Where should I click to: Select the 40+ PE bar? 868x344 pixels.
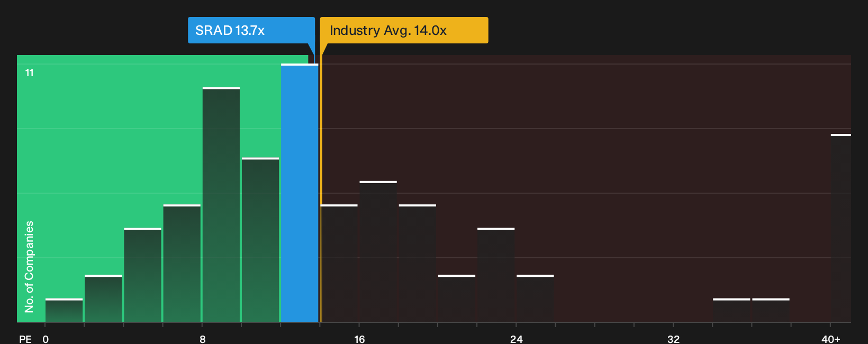click(x=841, y=228)
